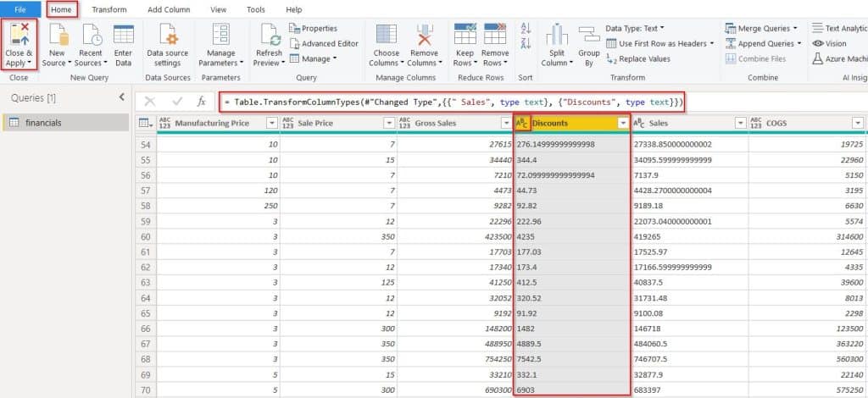Click the Remove Rows icon
868x398 pixels.
click(x=495, y=34)
